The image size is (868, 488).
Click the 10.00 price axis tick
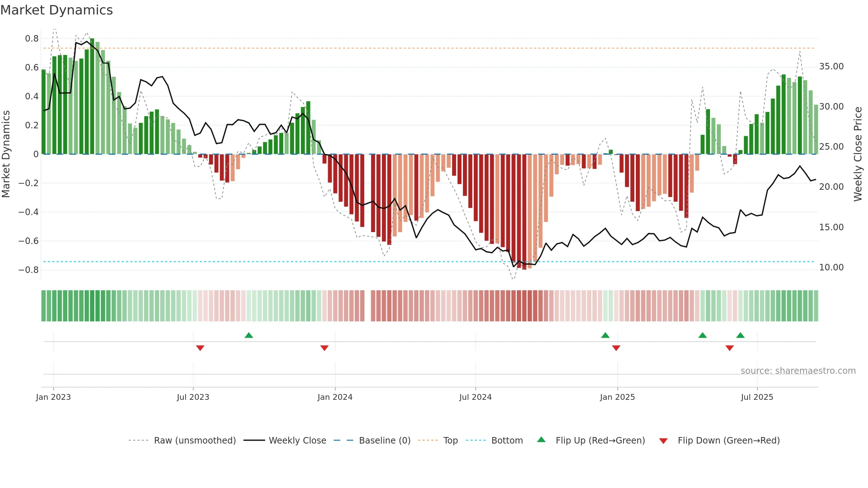coord(831,267)
